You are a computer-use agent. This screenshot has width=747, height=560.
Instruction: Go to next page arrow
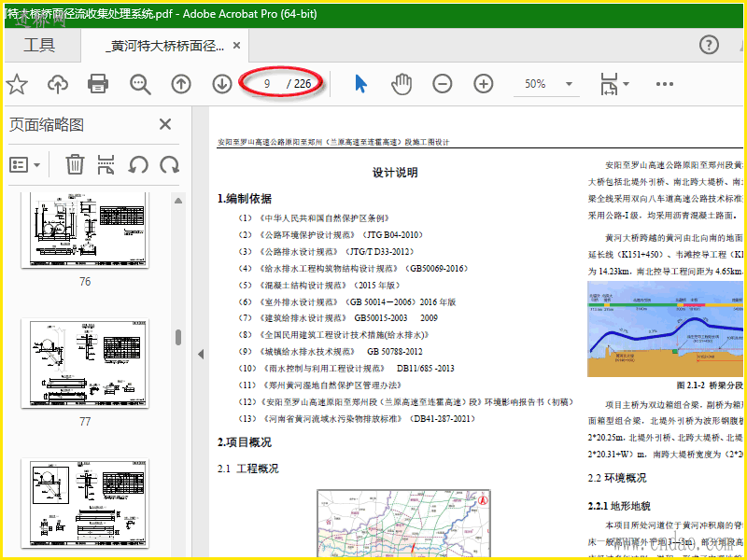click(x=222, y=84)
